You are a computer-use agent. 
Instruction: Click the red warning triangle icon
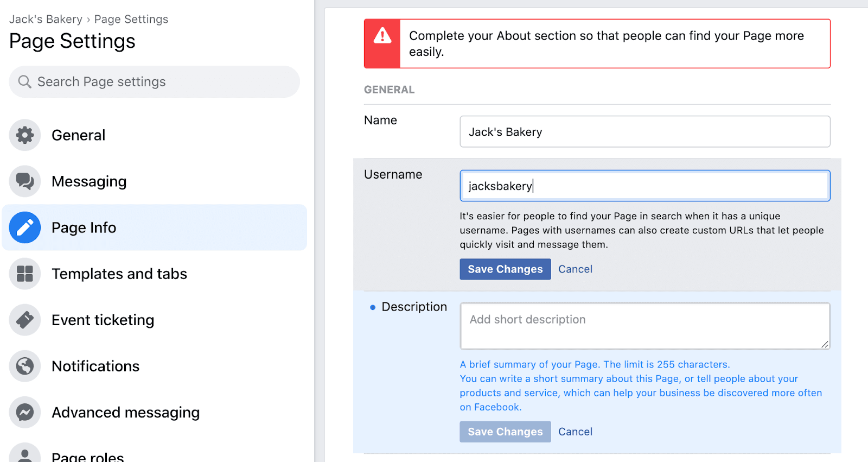(382, 36)
